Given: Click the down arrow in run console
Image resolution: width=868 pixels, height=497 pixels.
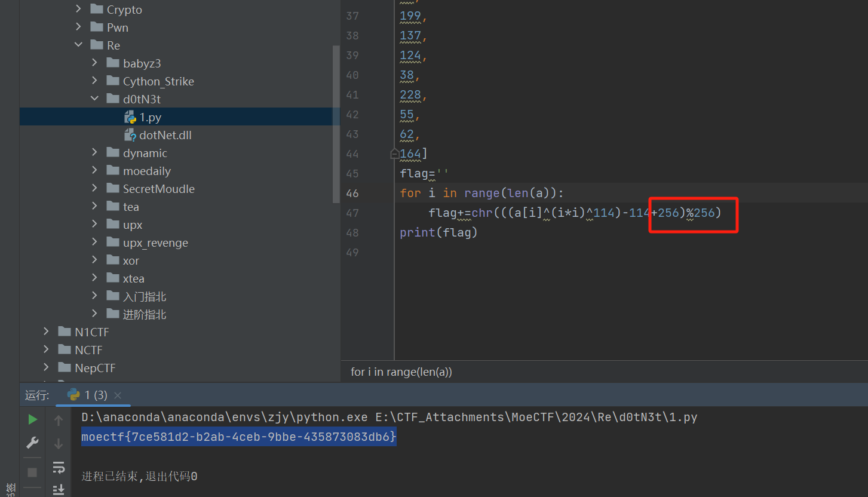Looking at the screenshot, I should point(59,444).
